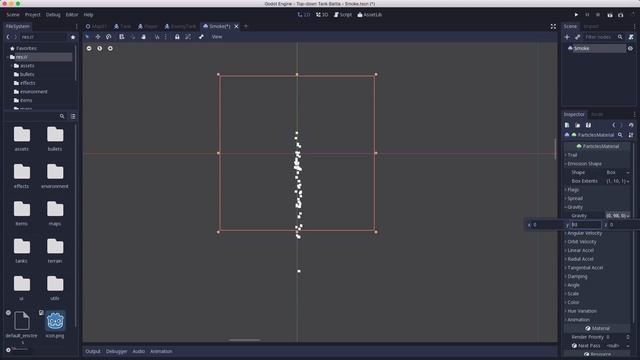Click the distraction-free mode icon

pyautogui.click(x=553, y=27)
